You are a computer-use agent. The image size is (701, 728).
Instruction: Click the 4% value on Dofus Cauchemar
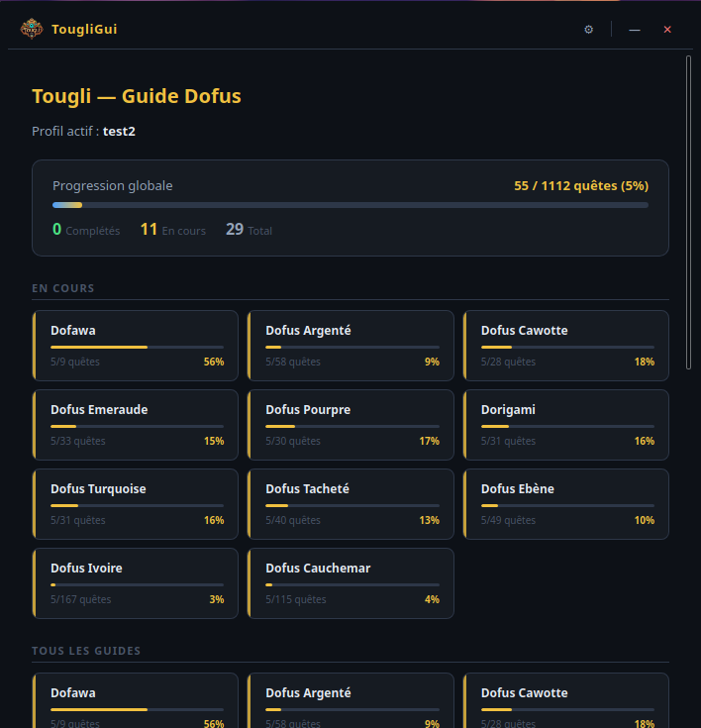(433, 599)
